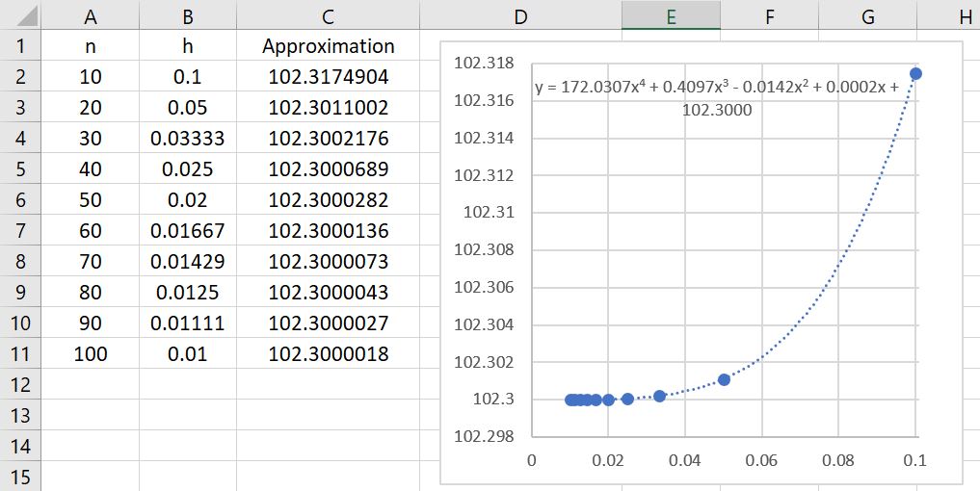Click row 12 header
This screenshot has height=491, width=980.
coord(20,385)
